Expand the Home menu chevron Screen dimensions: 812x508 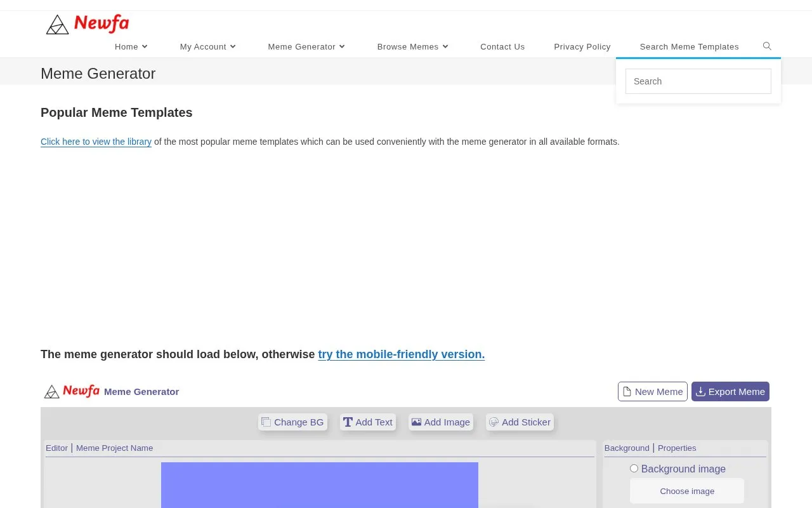(x=145, y=46)
